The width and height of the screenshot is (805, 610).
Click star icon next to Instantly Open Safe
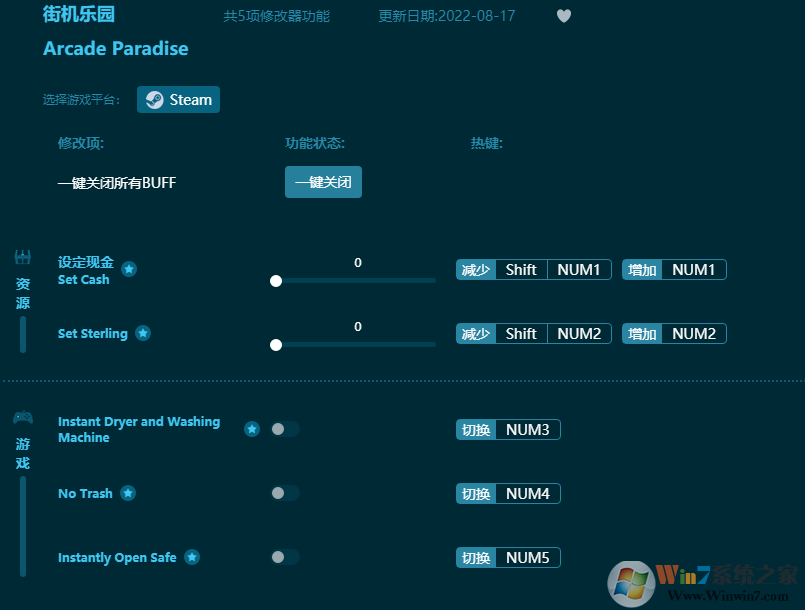(192, 557)
